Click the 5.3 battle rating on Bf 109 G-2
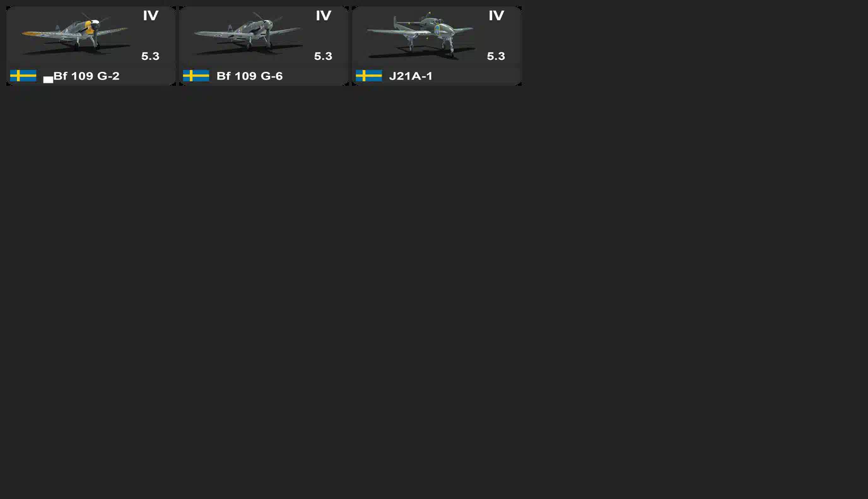Screen dimensions: 868x499 tap(150, 56)
